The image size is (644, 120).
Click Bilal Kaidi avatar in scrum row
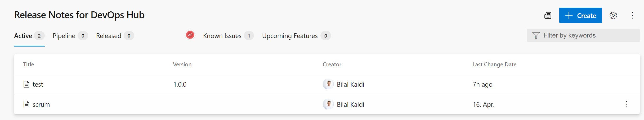[328, 104]
